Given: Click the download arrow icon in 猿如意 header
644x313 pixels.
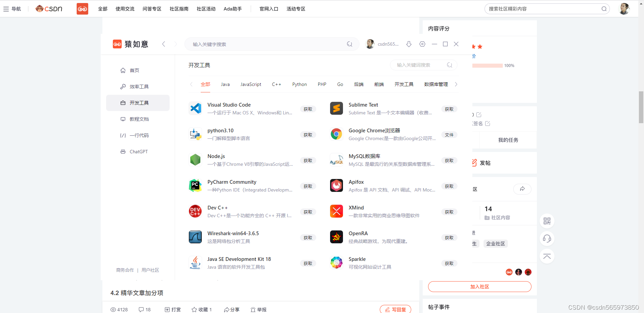Looking at the screenshot, I should pyautogui.click(x=409, y=44).
